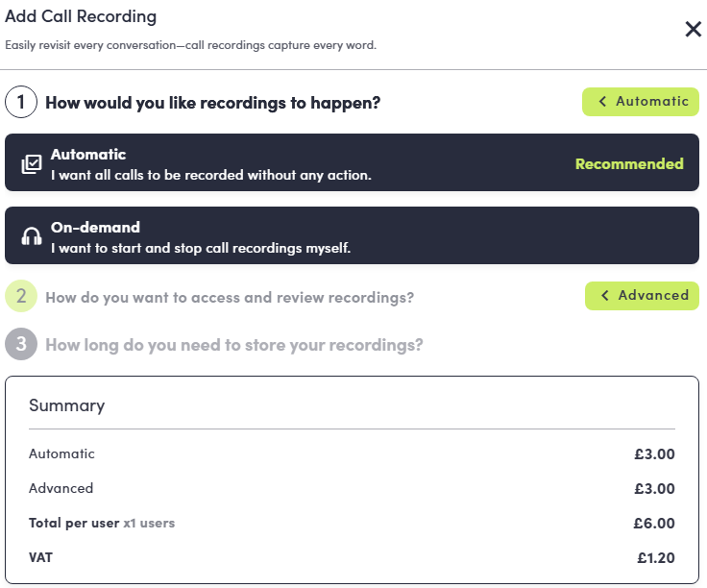Click the step 1 number circle

(x=21, y=102)
